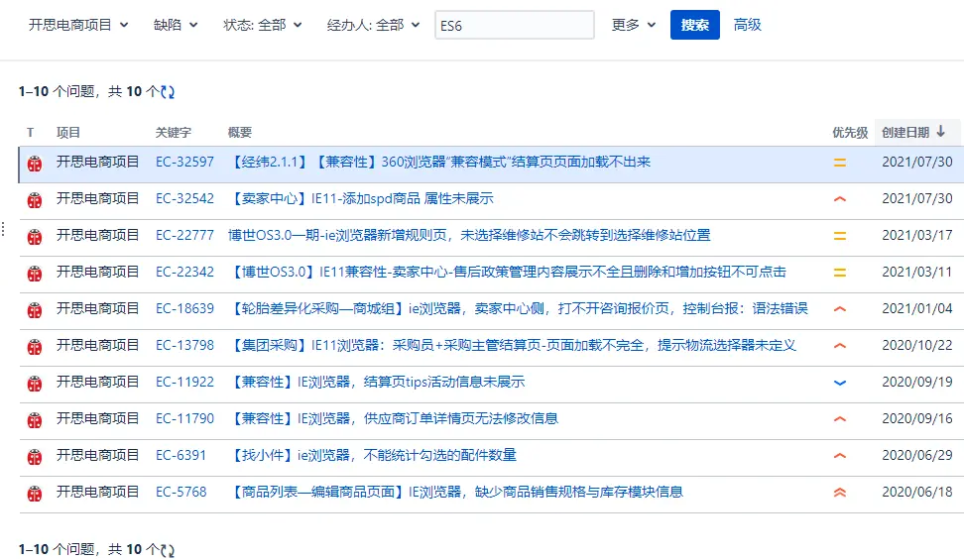This screenshot has height=560, width=964.
Task: Click project name in EC-32597 row
Action: (x=98, y=163)
